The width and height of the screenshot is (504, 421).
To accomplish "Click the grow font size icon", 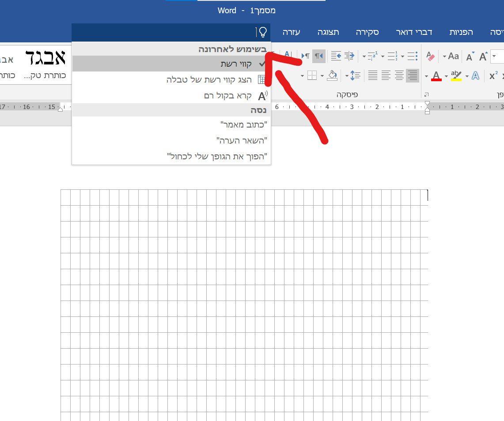I will click(483, 56).
